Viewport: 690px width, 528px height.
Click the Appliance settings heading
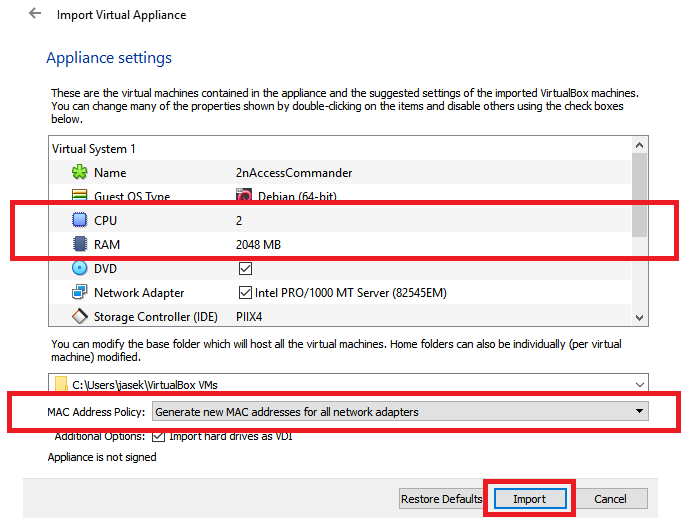109,58
